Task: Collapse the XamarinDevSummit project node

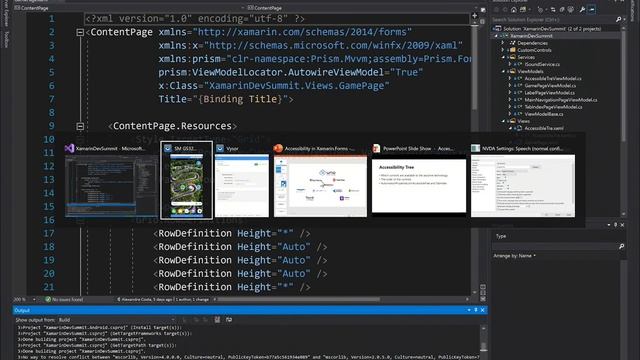Action: click(497, 36)
